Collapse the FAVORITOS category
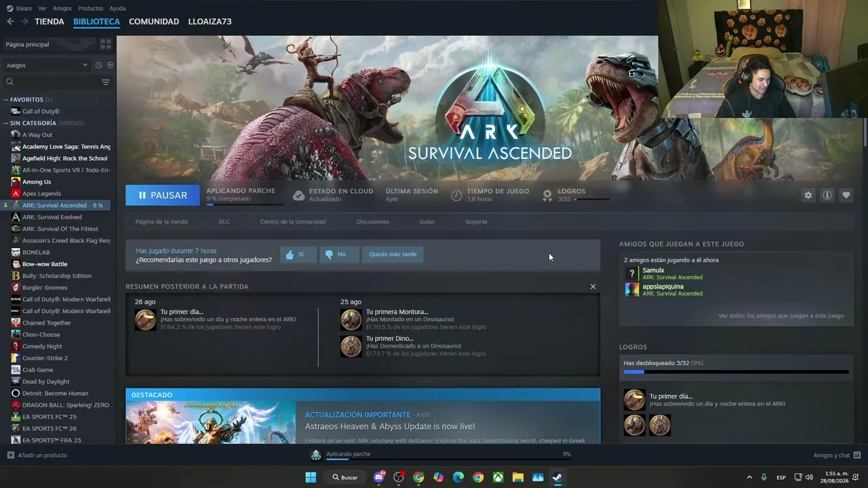The height and width of the screenshot is (488, 868). 6,100
